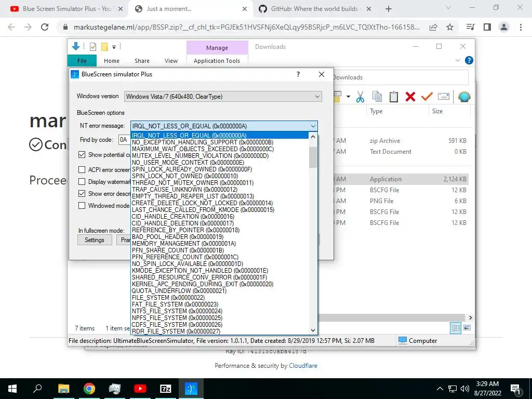The image size is (532, 399).
Task: Switch Explorer to large icons view
Action: [467, 328]
